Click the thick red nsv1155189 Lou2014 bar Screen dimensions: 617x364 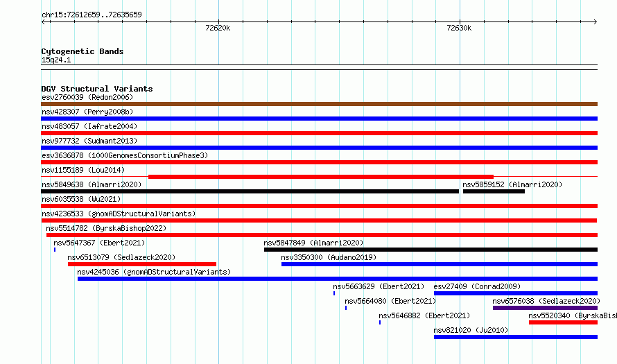click(321, 177)
